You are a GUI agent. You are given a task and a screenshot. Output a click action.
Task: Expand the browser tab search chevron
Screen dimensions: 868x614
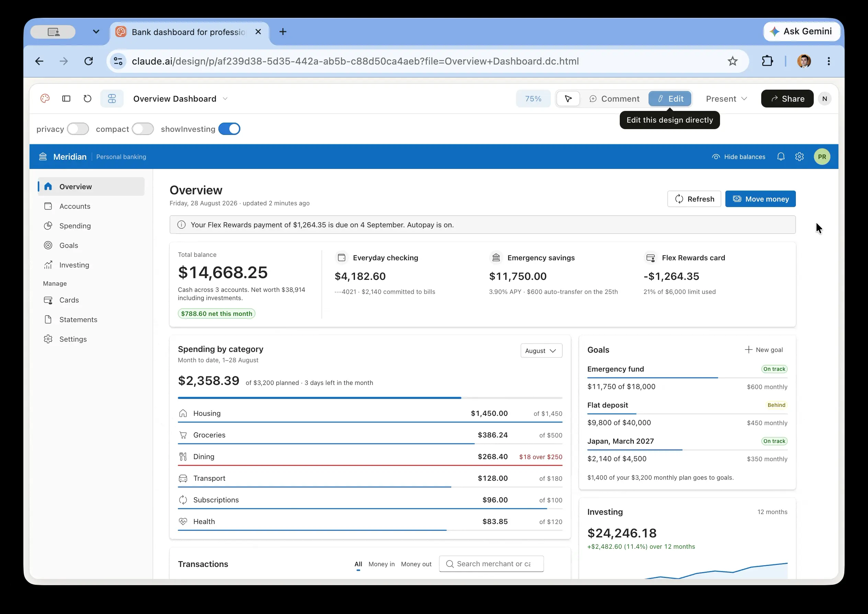click(96, 32)
